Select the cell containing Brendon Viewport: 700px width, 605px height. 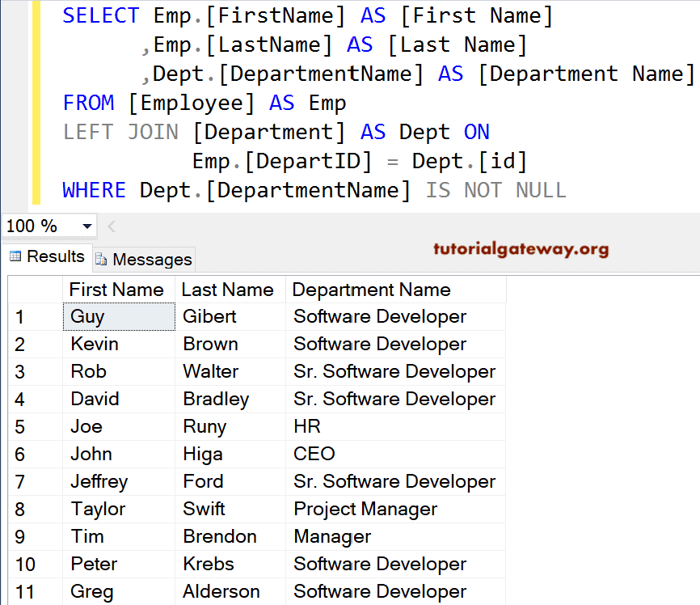(x=230, y=536)
